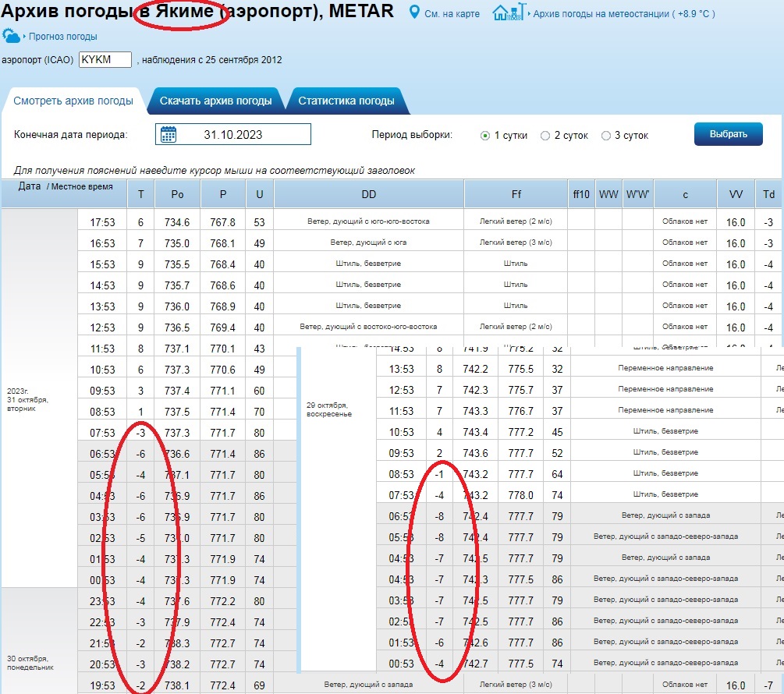Click the Ff wind speed column header
The width and height of the screenshot is (784, 694).
coord(515,194)
